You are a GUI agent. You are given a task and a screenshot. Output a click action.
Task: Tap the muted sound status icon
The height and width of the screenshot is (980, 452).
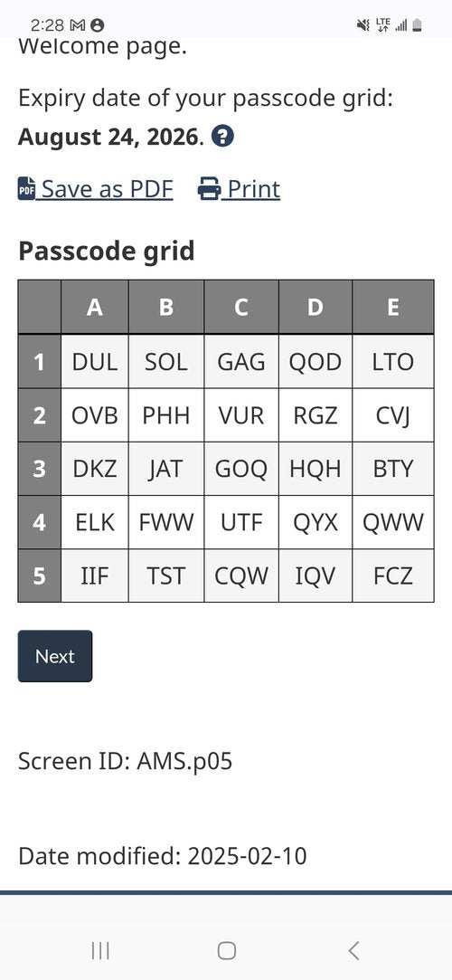tap(363, 25)
